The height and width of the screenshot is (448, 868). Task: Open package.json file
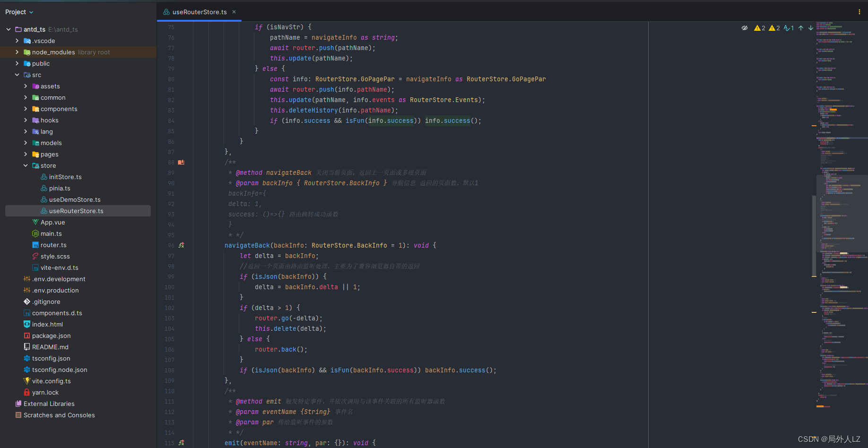tap(51, 336)
